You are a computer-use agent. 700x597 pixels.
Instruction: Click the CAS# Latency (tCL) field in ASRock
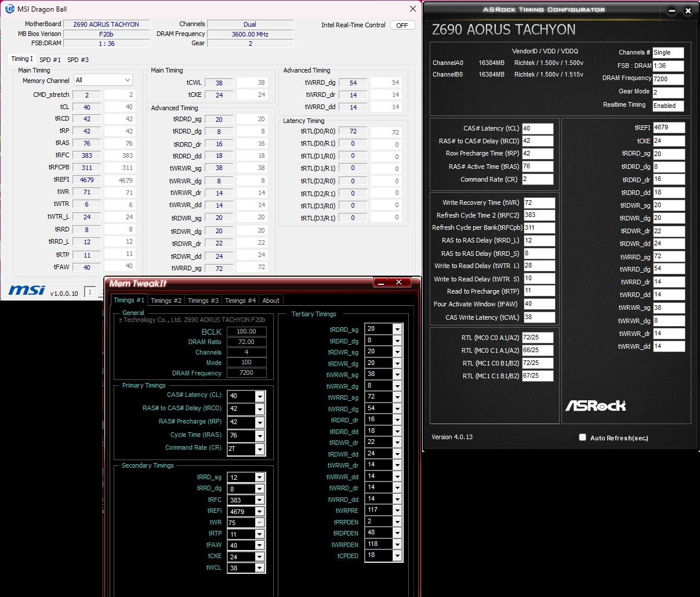click(538, 129)
